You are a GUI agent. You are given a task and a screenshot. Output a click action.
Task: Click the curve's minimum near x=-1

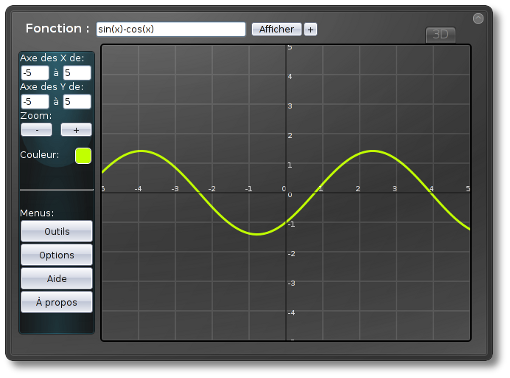[x=257, y=234]
